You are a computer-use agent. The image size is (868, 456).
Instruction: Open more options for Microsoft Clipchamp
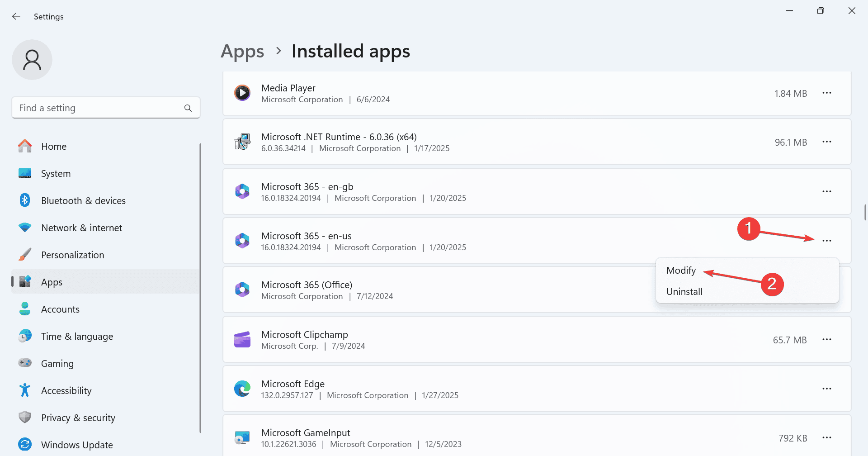click(827, 340)
